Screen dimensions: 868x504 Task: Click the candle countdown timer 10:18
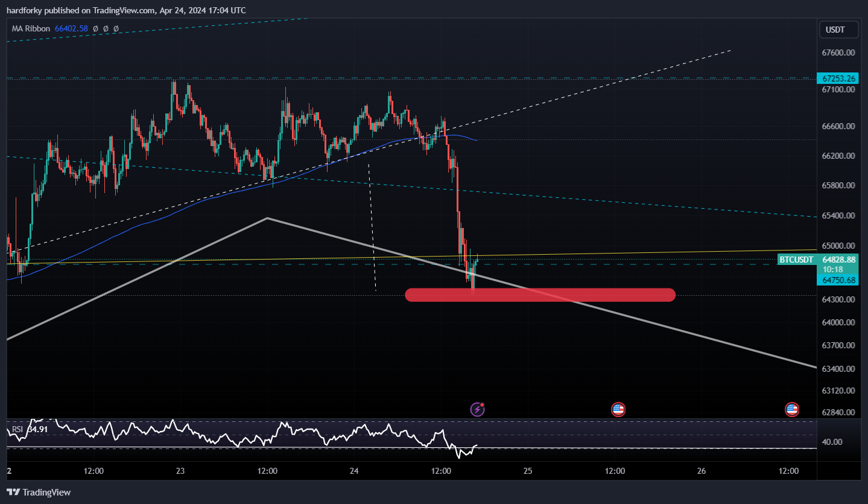832,270
